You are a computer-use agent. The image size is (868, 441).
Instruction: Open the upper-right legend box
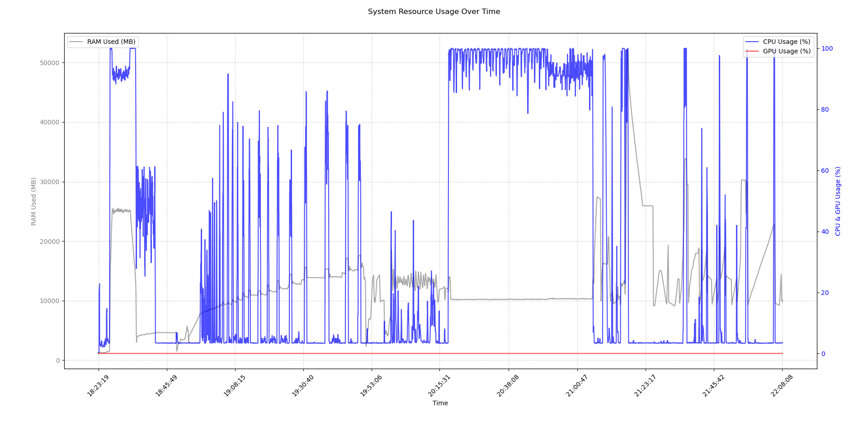778,46
